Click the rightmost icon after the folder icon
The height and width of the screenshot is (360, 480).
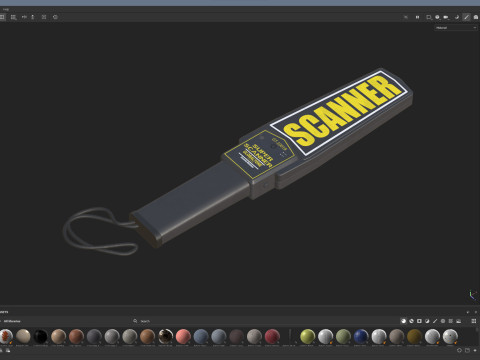pos(475,350)
